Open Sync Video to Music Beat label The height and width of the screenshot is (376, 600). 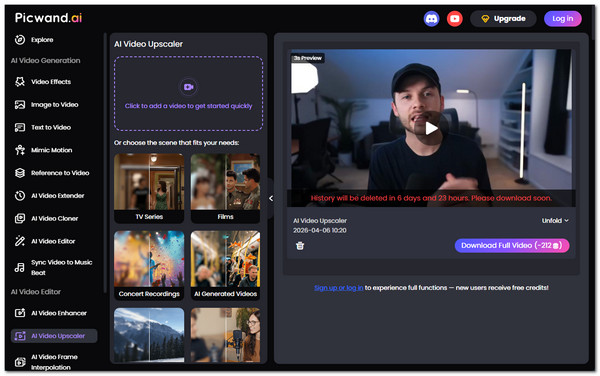62,267
